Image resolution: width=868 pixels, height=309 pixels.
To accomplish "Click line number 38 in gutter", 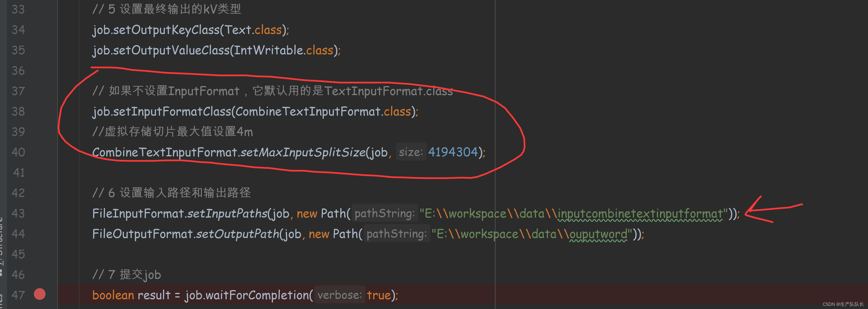I will pyautogui.click(x=18, y=111).
